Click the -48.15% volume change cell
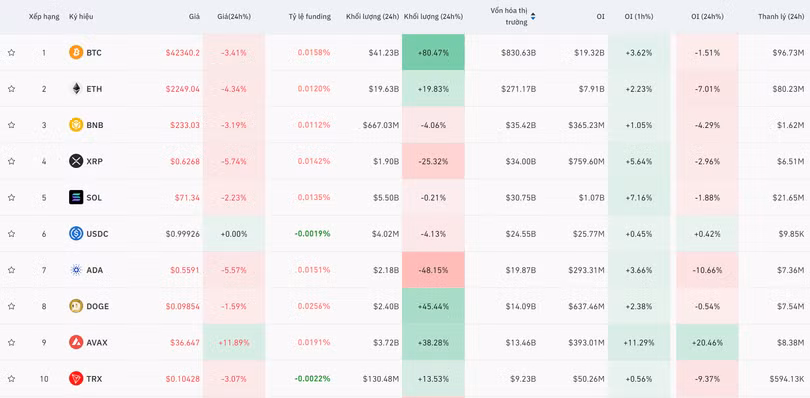This screenshot has width=810, height=398. (x=433, y=270)
